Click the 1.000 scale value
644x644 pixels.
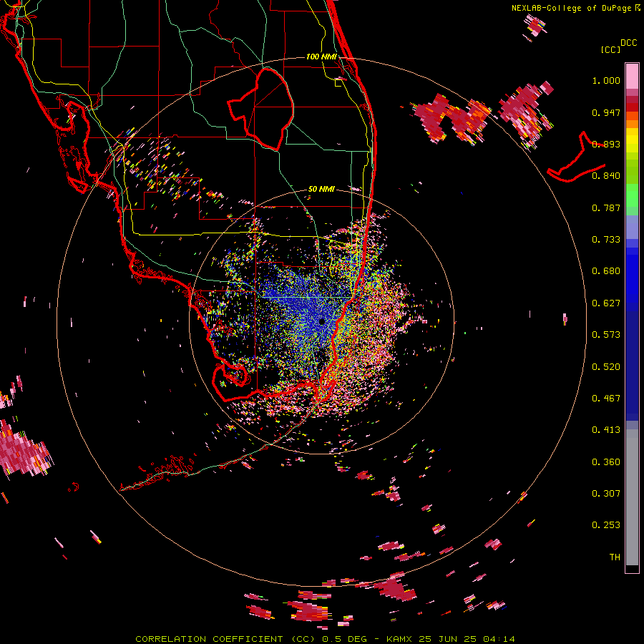click(x=606, y=80)
